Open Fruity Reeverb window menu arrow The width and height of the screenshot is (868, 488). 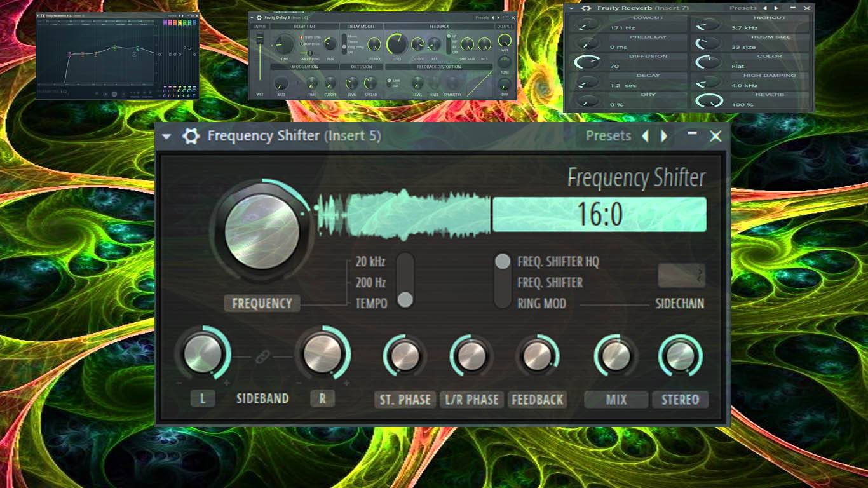[x=571, y=8]
